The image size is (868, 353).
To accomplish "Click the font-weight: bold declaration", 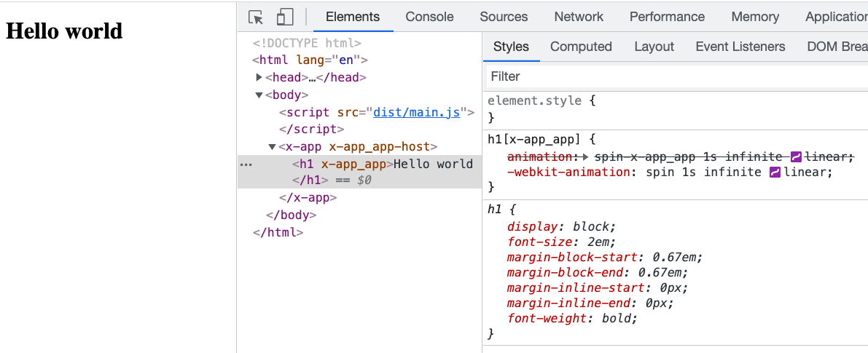I will (572, 318).
